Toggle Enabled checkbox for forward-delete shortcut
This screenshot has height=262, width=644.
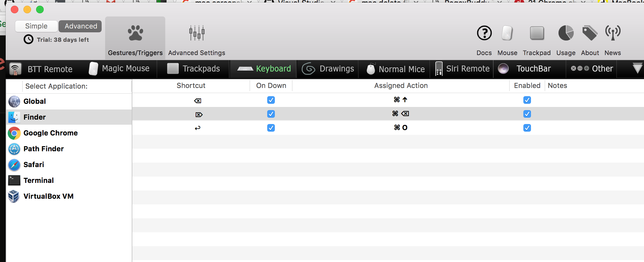coord(527,114)
